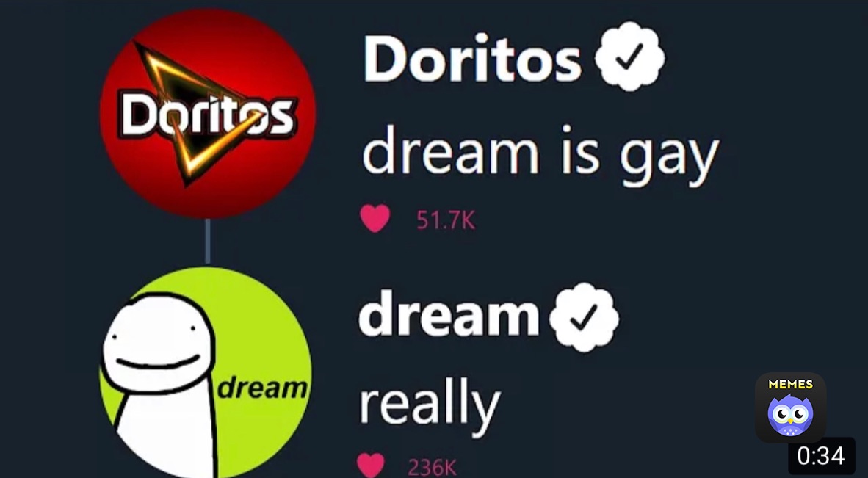
Task: Click the dream display name
Action: tap(449, 315)
